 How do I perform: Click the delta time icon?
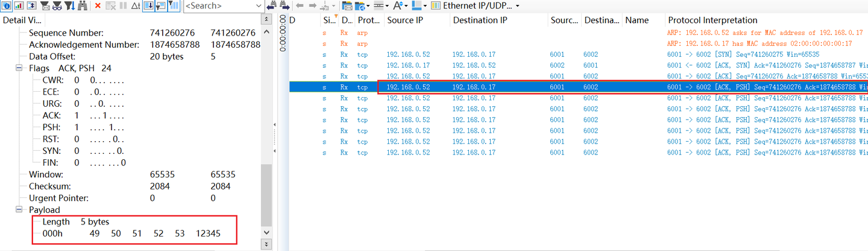136,5
